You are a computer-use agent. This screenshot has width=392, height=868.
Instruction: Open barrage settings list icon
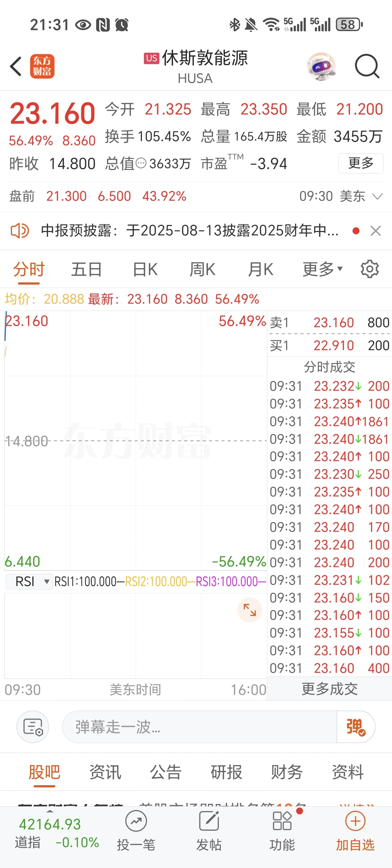33,727
